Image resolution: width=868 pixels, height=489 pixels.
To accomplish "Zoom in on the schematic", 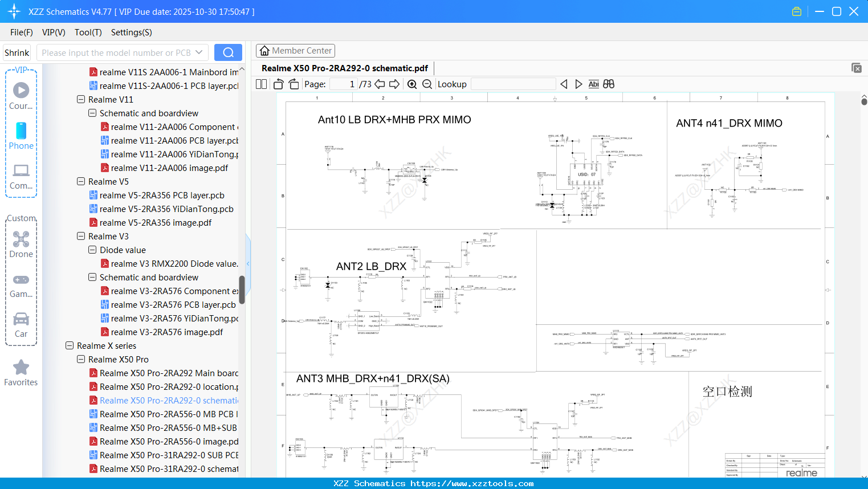I will [412, 84].
